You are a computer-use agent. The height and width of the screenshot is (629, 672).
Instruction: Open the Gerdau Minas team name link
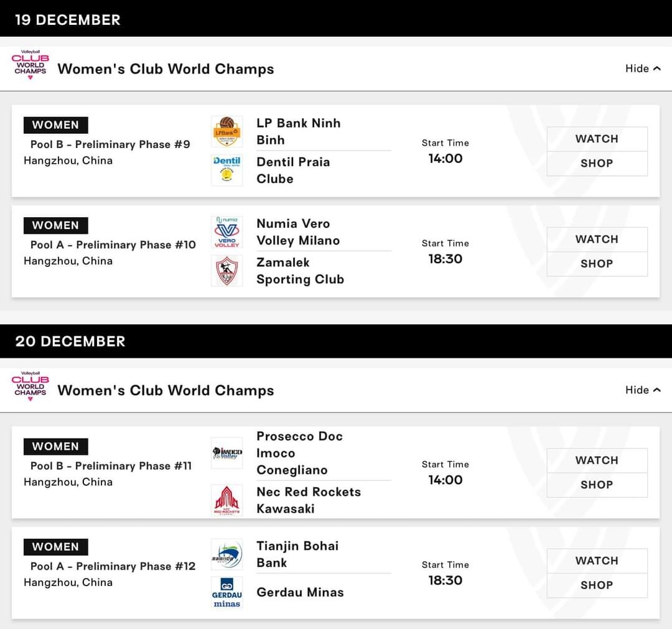[x=300, y=592]
